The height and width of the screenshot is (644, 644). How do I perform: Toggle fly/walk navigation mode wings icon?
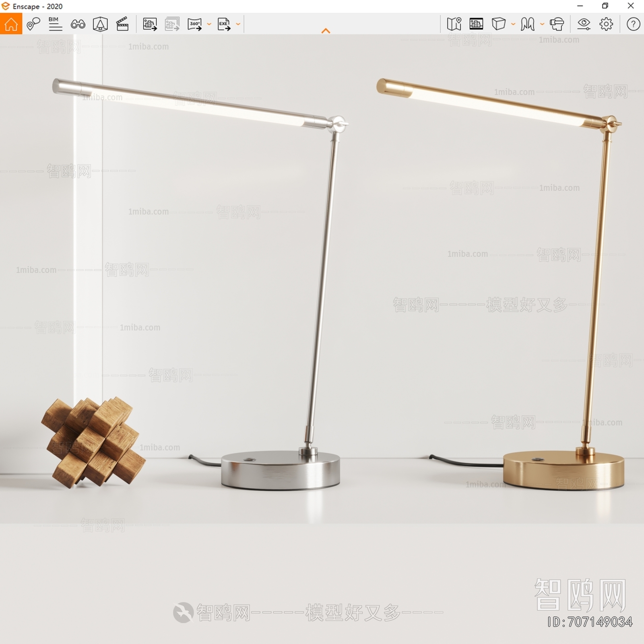(528, 24)
